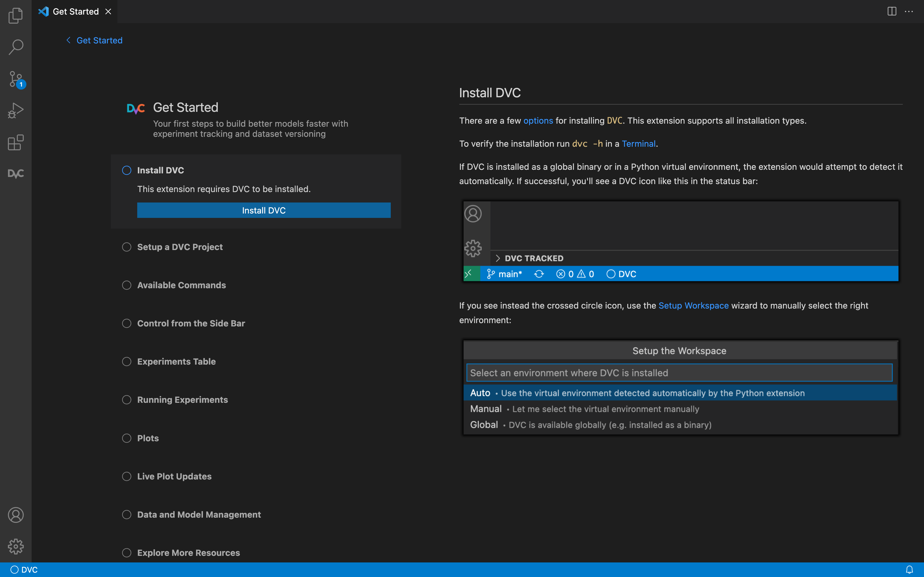Image resolution: width=924 pixels, height=577 pixels.
Task: Toggle the Setup a DVC Project circle
Action: click(x=127, y=247)
